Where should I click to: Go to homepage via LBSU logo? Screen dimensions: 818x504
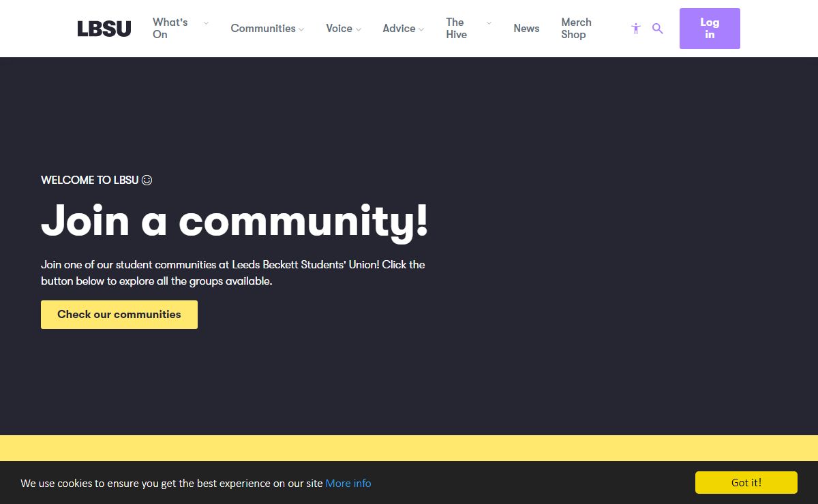pos(104,29)
